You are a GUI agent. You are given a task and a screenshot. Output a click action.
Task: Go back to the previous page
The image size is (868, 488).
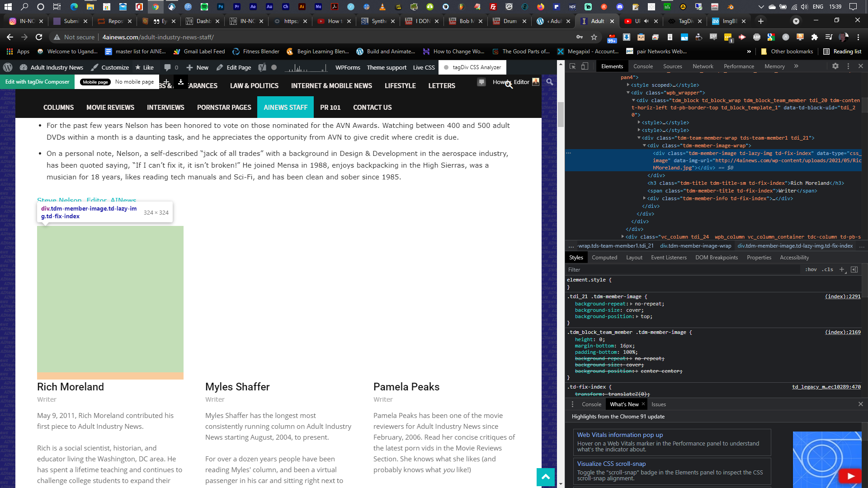pyautogui.click(x=10, y=37)
